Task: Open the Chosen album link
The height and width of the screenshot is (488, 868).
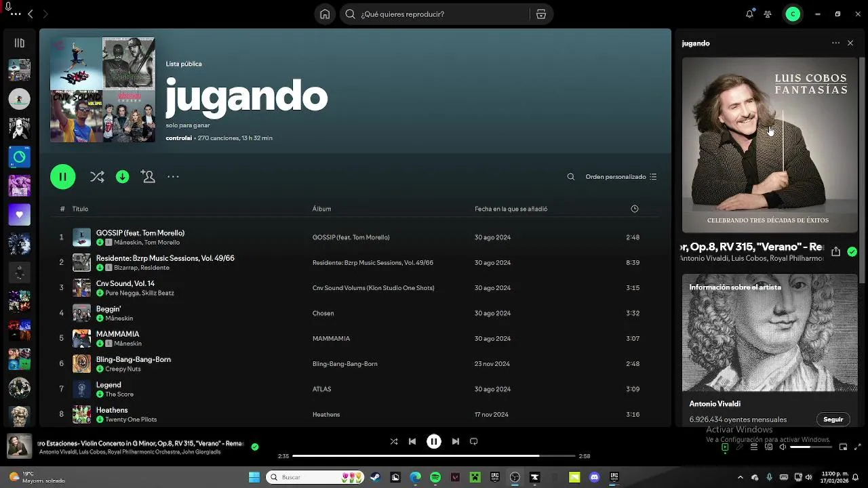Action: [x=323, y=313]
